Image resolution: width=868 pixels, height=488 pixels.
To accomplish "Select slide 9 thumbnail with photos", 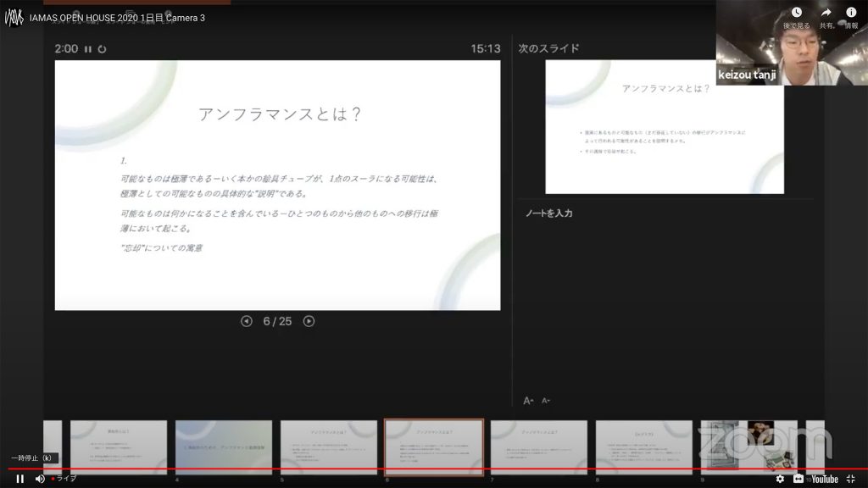I will click(x=749, y=447).
